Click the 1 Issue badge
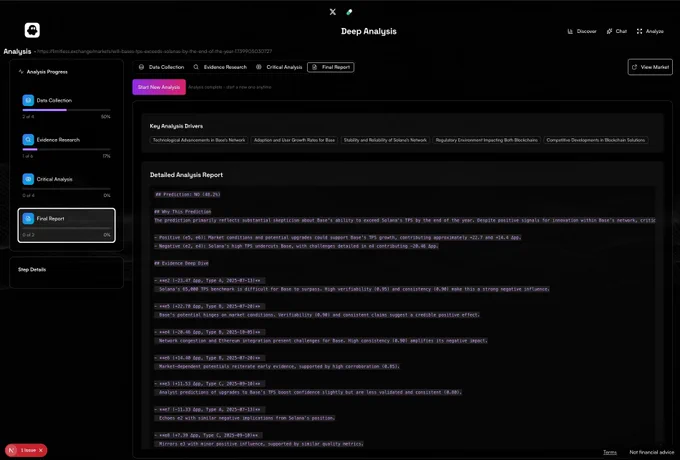 click(26, 450)
